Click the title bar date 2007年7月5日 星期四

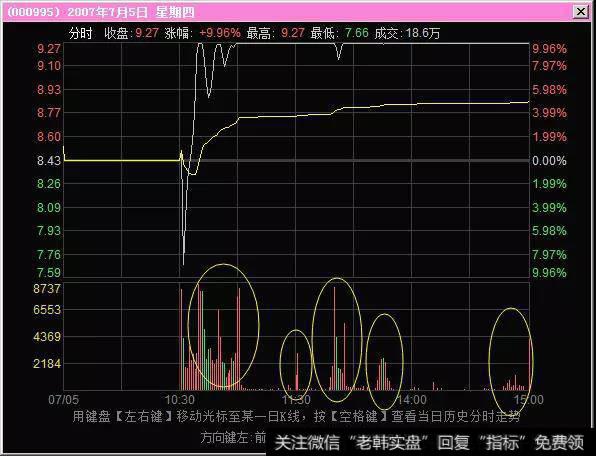pos(131,13)
